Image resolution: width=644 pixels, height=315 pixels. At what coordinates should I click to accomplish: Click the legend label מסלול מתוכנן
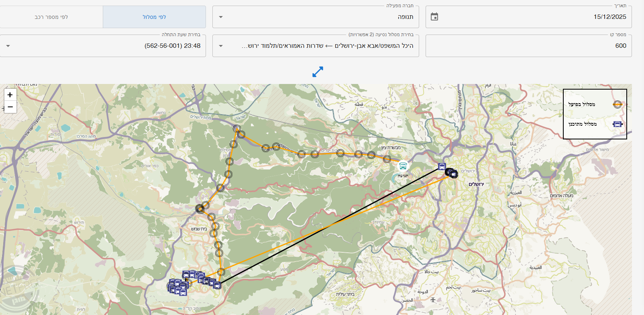coord(583,124)
